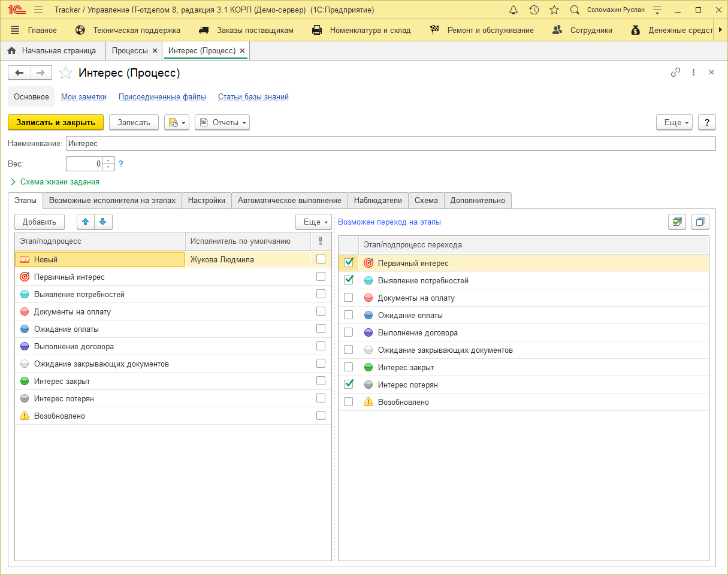Move stage up with the up arrow
Screen dimensions: 728x575
(86, 222)
